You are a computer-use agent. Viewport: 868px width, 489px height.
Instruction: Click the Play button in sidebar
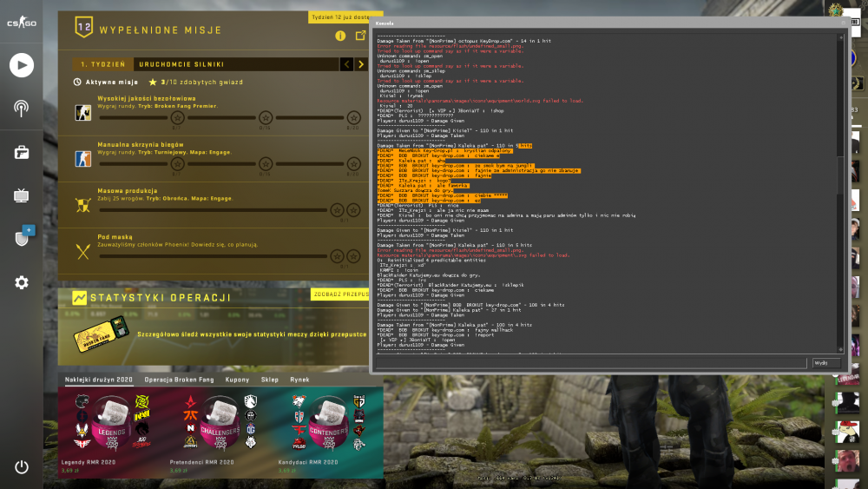coord(22,65)
